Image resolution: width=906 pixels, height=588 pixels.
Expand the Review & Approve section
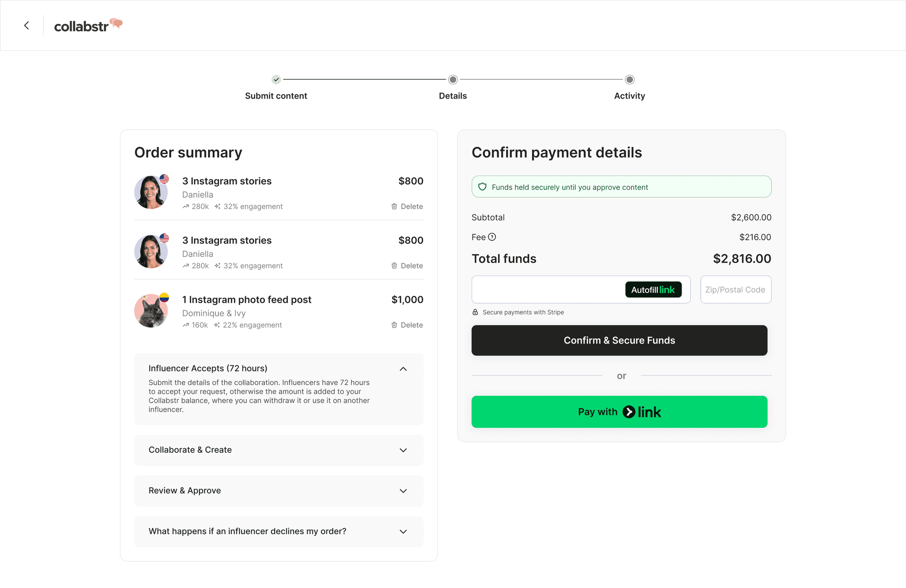[403, 491]
